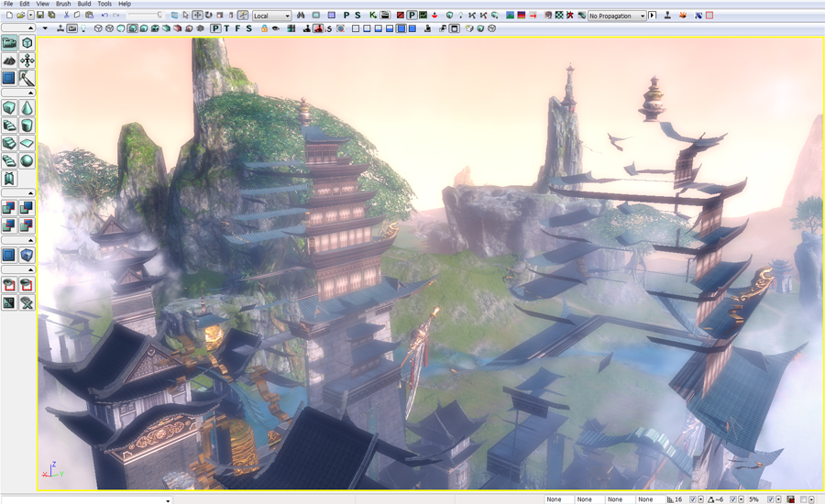
Task: Build a Cylinder brush
Action: pos(27,126)
